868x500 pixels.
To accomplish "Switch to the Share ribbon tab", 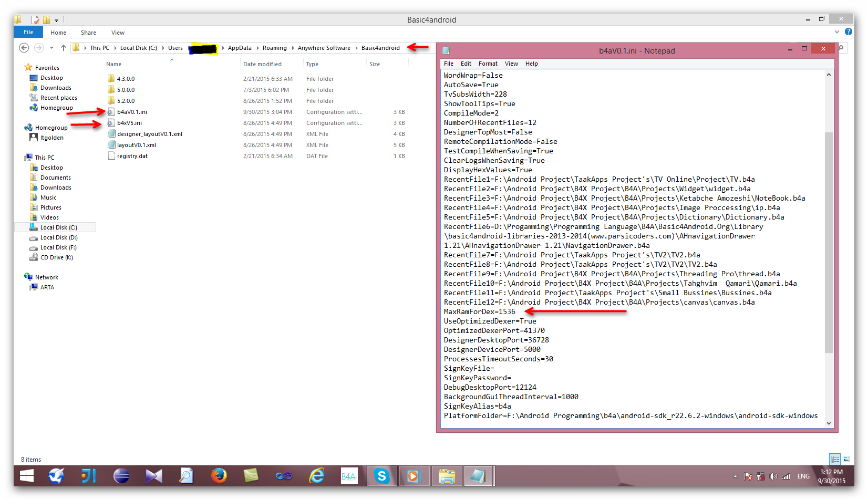I will click(x=88, y=33).
